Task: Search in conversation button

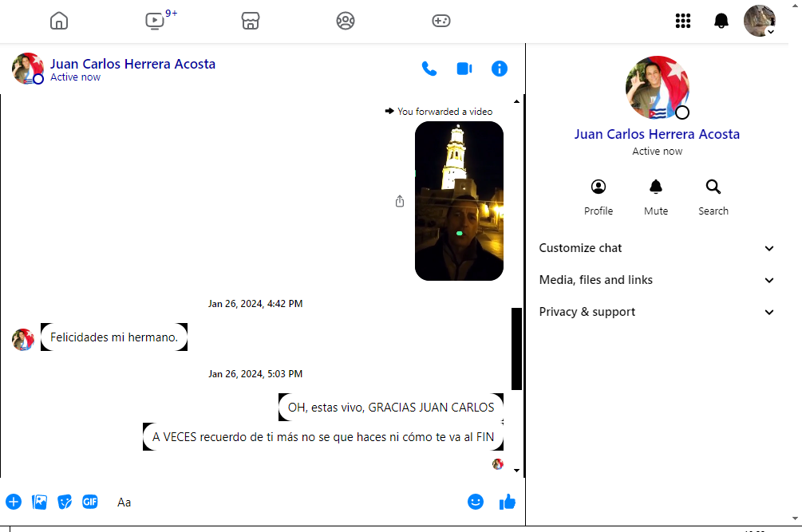Action: point(713,198)
